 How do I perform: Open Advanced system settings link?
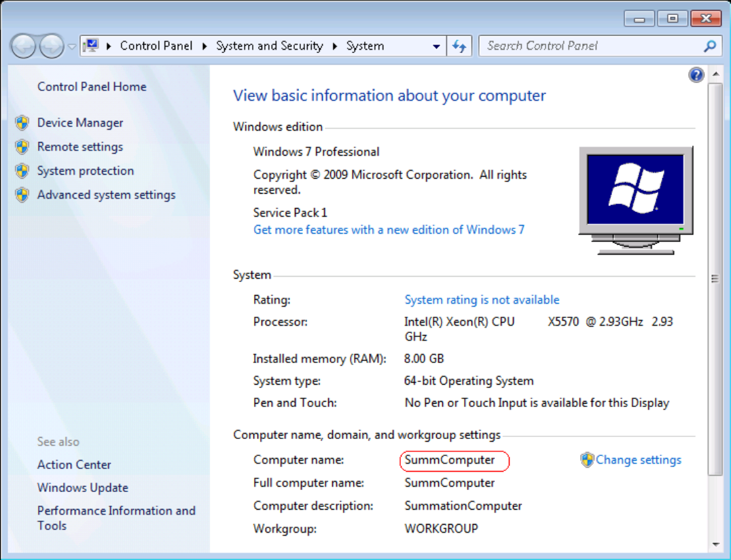pos(106,195)
